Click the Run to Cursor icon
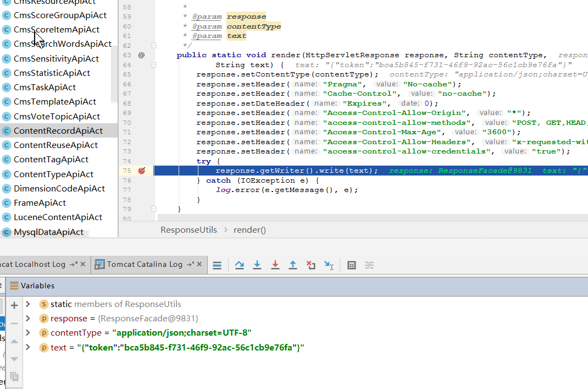Image resolution: width=588 pixels, height=389 pixels. (x=329, y=265)
